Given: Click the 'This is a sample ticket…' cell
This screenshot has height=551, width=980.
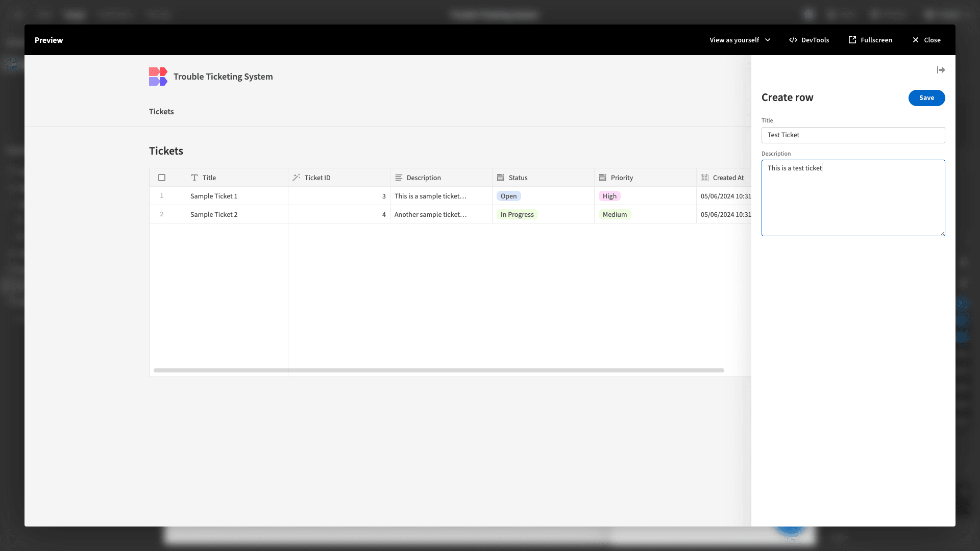Looking at the screenshot, I should click(441, 196).
